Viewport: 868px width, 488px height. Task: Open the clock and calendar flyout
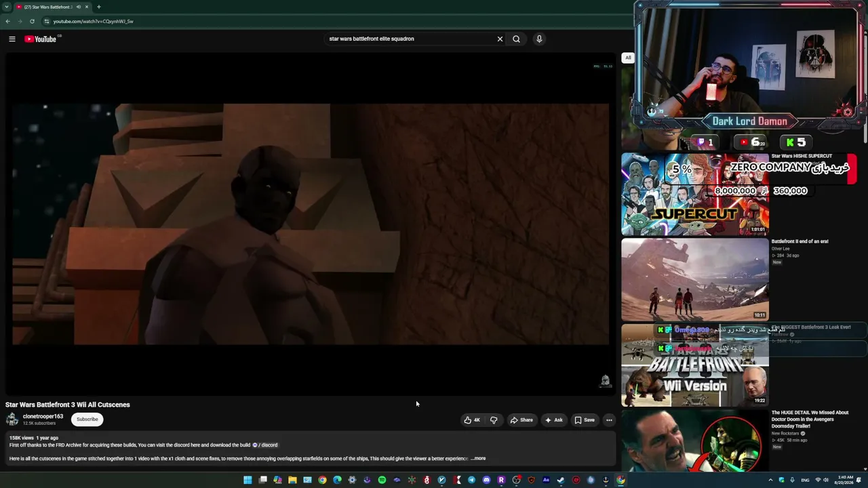pyautogui.click(x=845, y=480)
